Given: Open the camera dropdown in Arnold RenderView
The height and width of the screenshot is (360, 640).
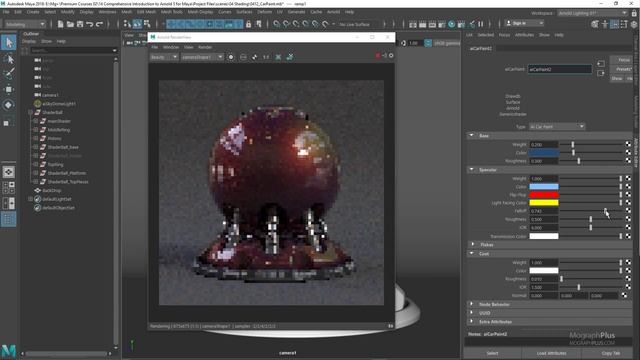Looking at the screenshot, I should click(x=202, y=57).
